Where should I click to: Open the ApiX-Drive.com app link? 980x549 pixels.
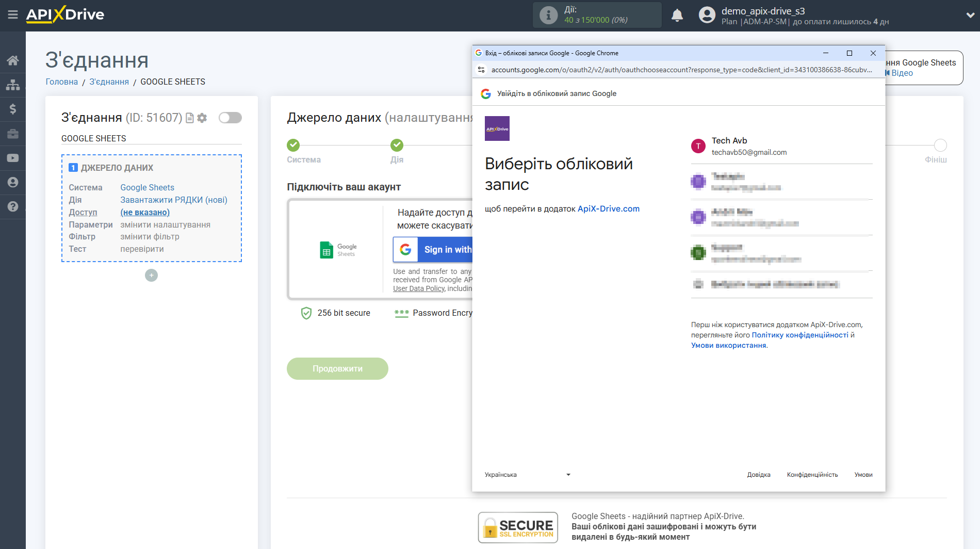(x=609, y=208)
